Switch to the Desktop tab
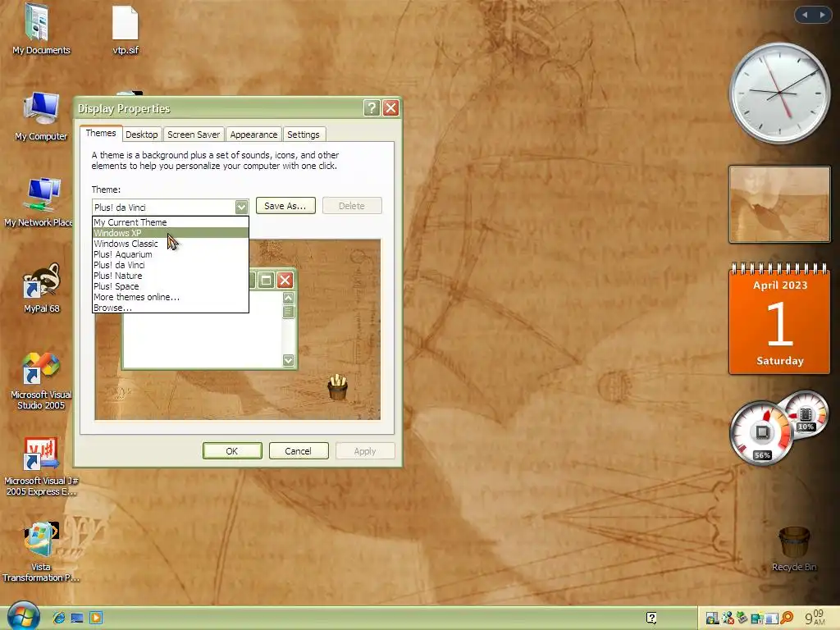840x630 pixels. pyautogui.click(x=141, y=135)
